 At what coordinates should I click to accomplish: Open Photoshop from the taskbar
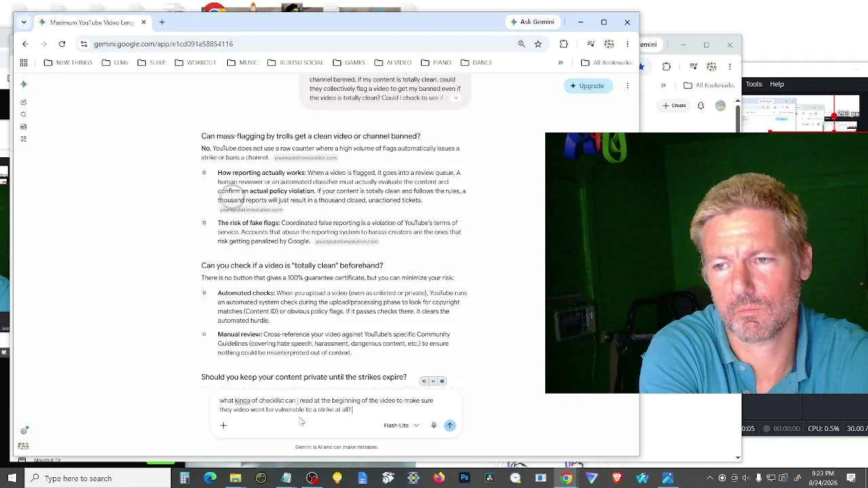[x=465, y=479]
